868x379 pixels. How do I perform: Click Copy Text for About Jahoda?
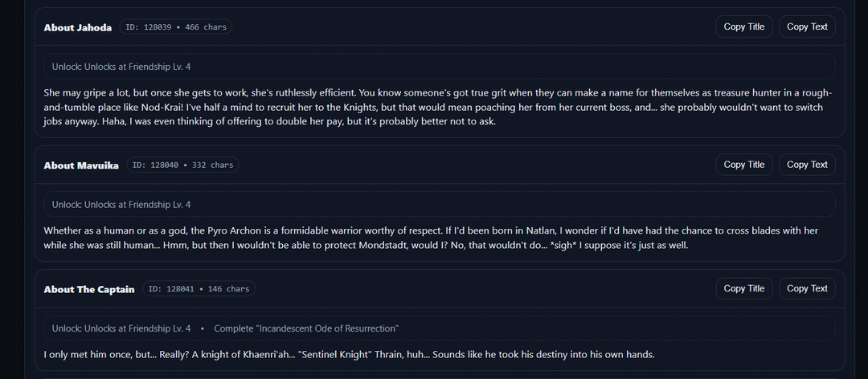click(807, 26)
